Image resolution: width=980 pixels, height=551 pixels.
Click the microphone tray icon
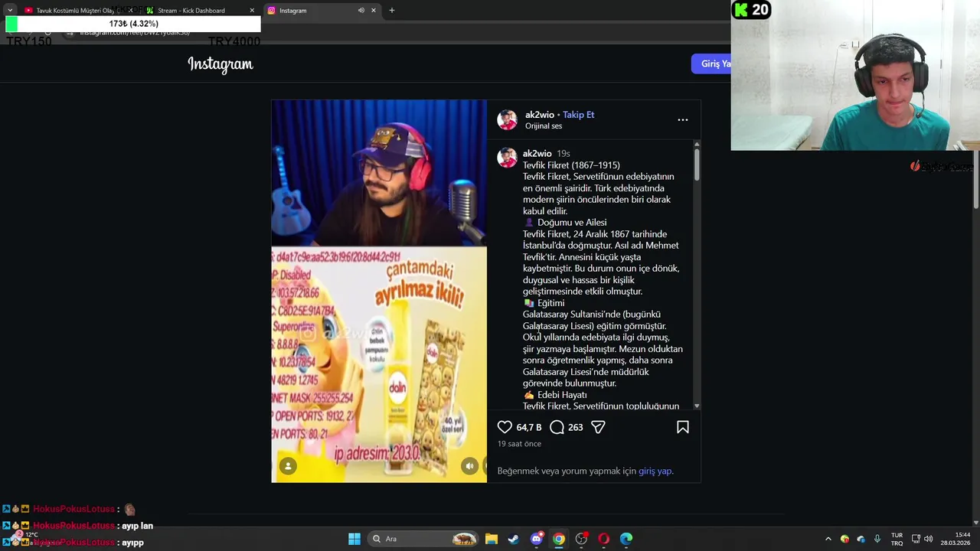click(877, 539)
